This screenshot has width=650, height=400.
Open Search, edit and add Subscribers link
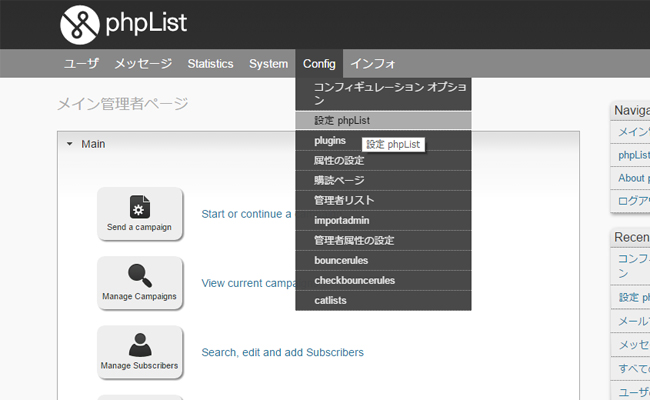282,352
